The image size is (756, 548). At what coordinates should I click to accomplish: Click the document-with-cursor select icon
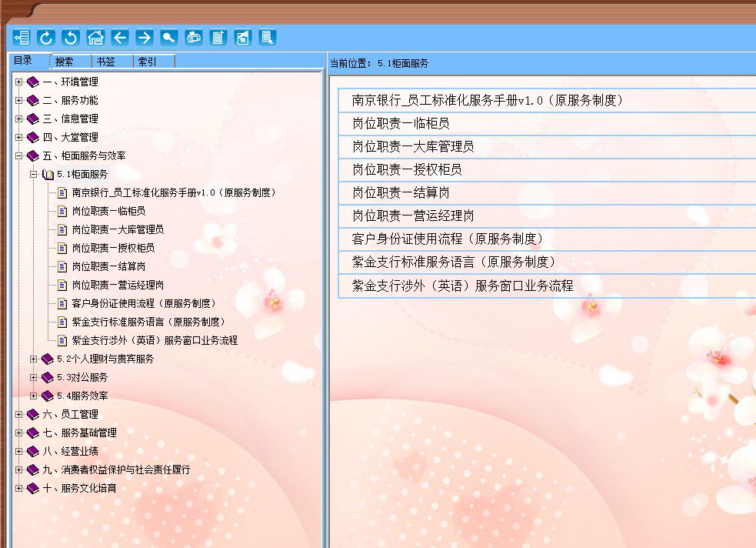click(268, 37)
